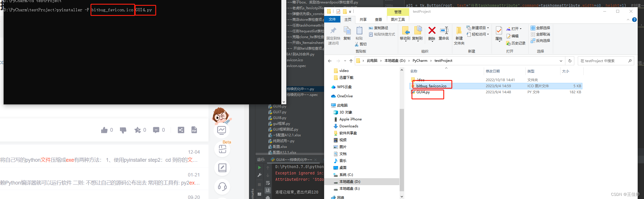Click the Beta scan sidebar icon

coord(222,149)
